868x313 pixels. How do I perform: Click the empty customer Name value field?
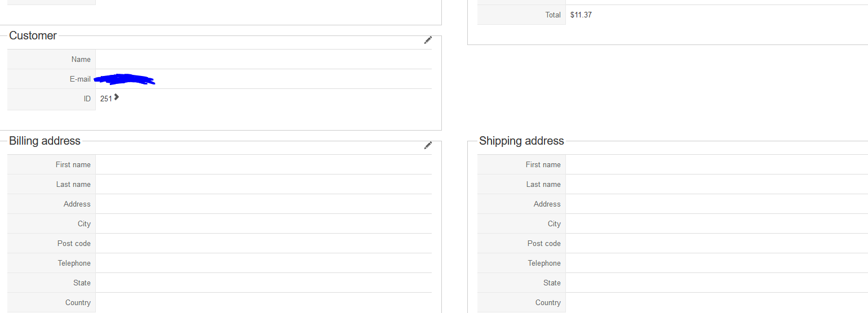263,60
